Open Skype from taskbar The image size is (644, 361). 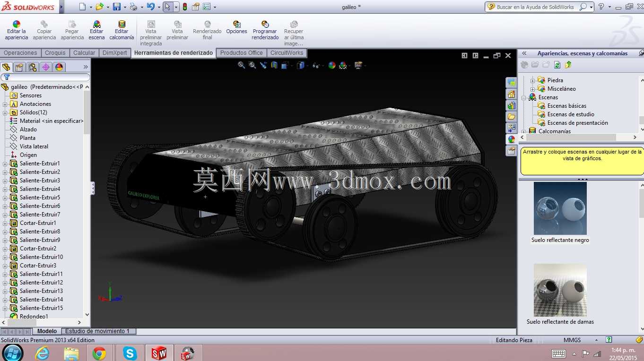(130, 353)
